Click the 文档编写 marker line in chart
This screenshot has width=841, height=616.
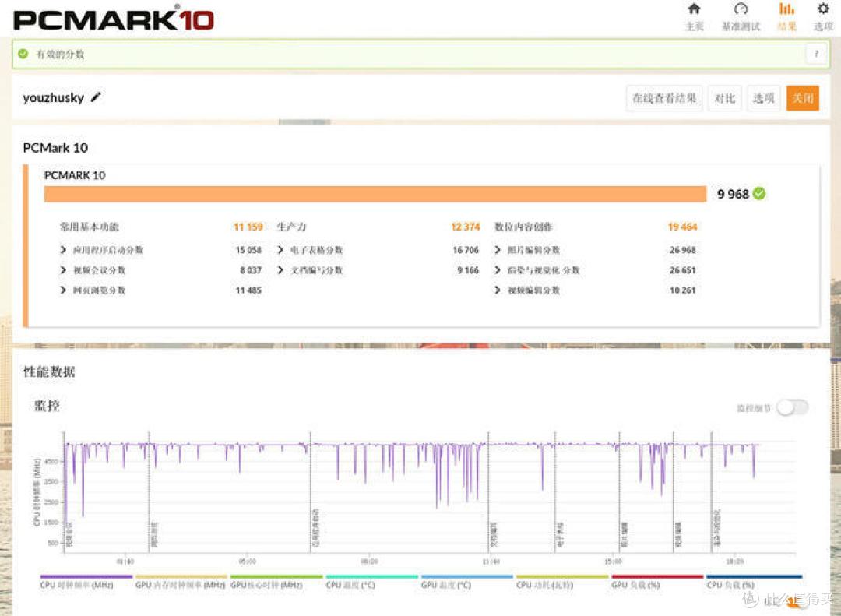point(488,492)
